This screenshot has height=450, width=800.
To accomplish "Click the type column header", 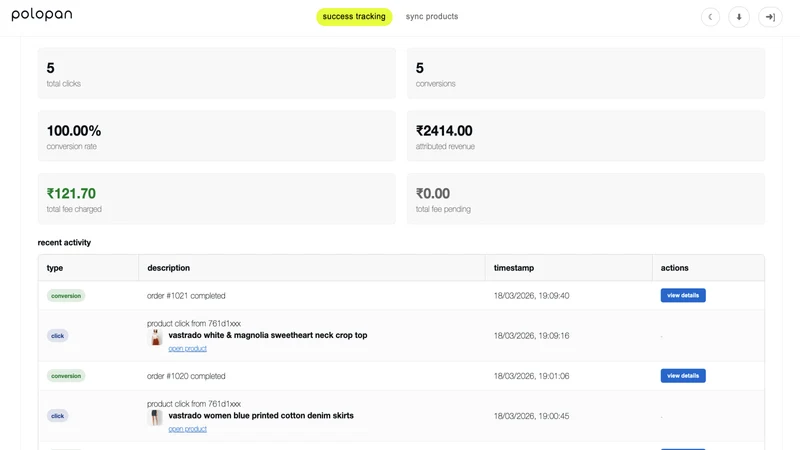I will pyautogui.click(x=88, y=268).
